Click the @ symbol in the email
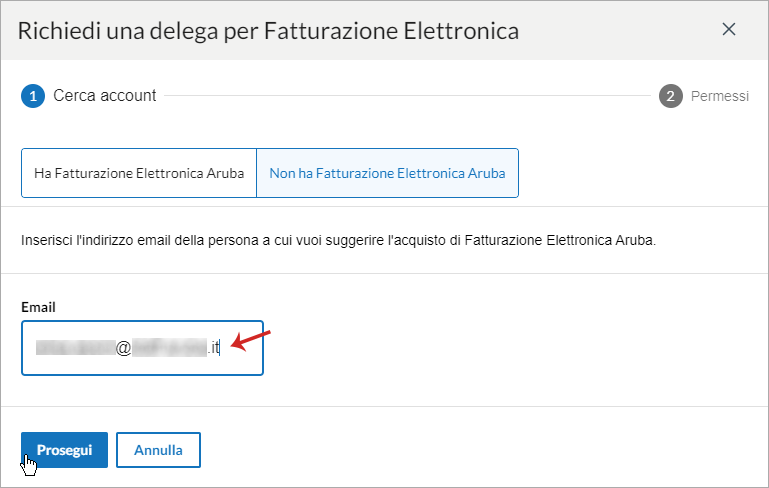The height and width of the screenshot is (488, 769). pos(124,348)
